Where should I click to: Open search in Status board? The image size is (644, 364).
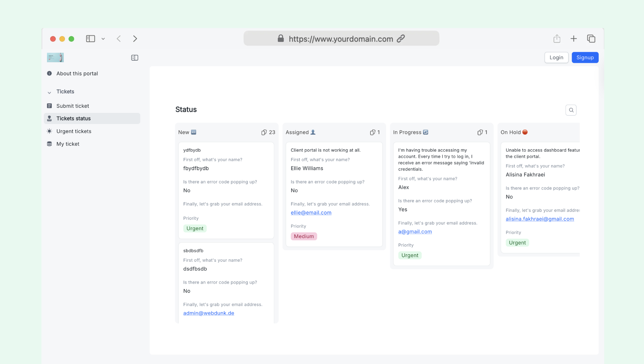click(571, 110)
